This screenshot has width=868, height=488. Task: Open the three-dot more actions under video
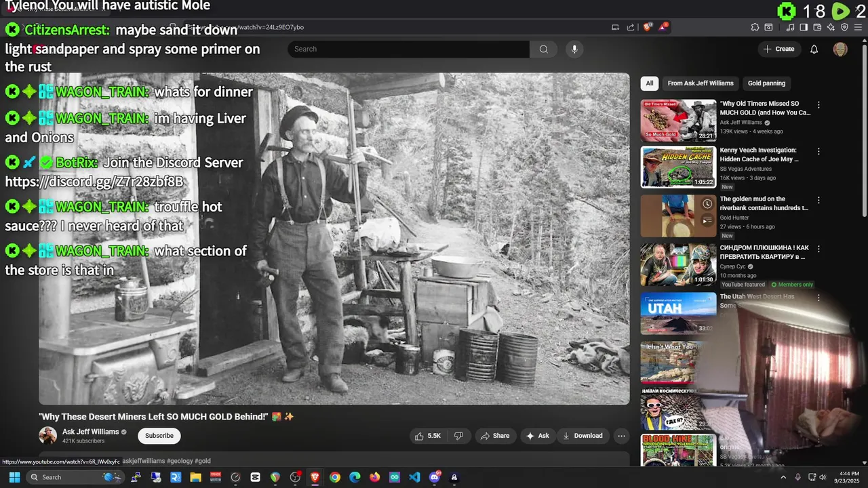pos(621,436)
